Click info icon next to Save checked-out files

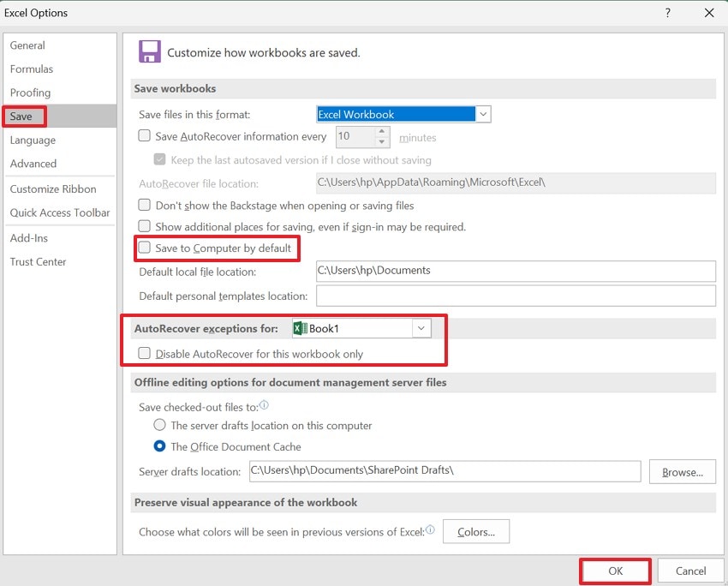tap(262, 404)
